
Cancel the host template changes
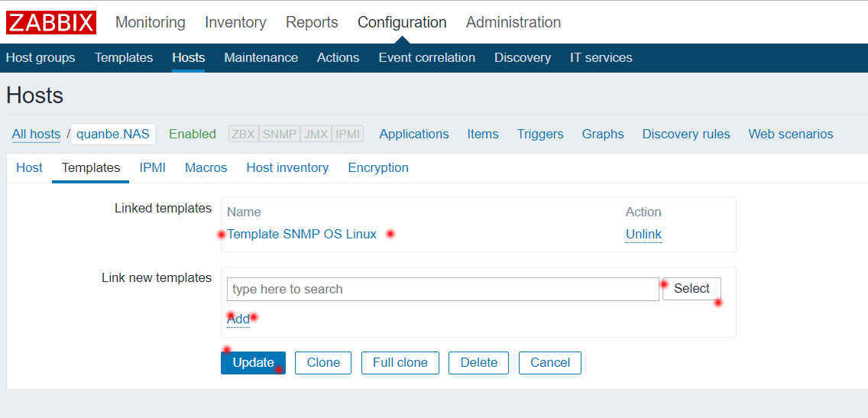pyautogui.click(x=549, y=363)
